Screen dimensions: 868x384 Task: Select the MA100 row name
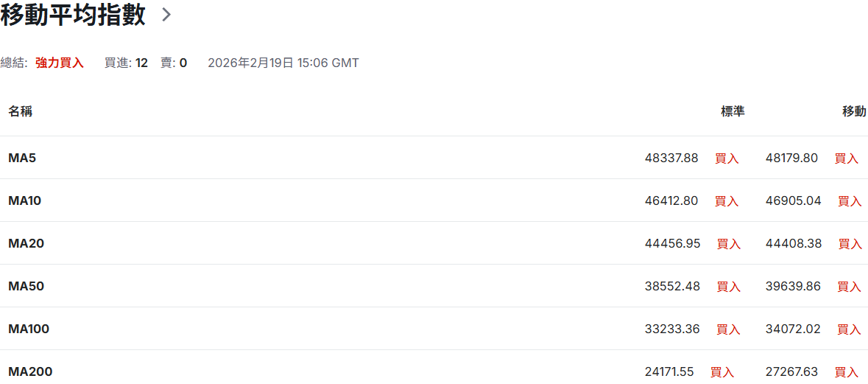point(29,329)
